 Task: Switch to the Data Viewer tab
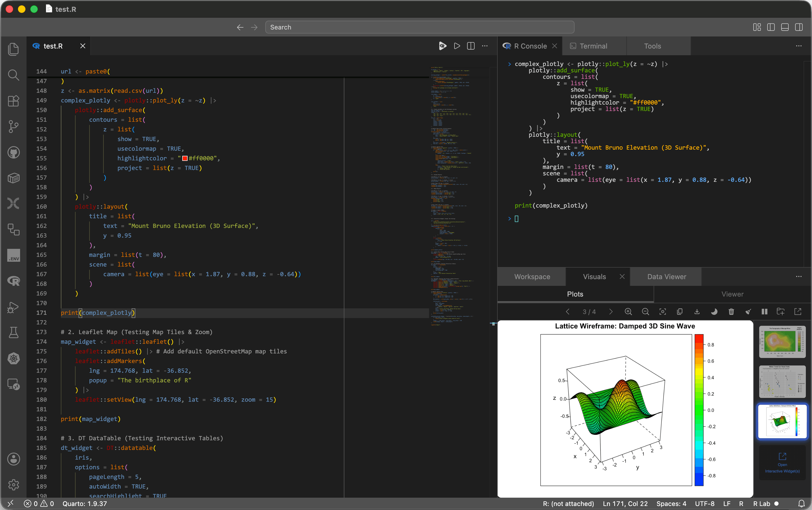666,277
